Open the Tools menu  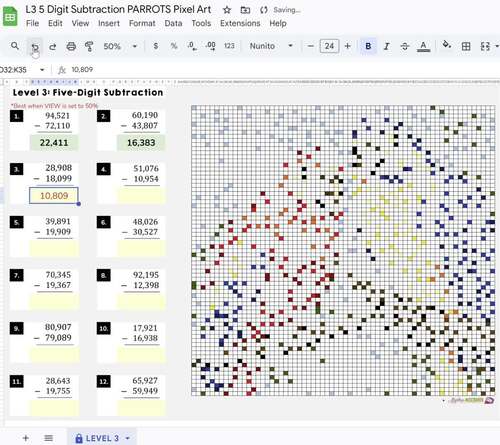[201, 23]
